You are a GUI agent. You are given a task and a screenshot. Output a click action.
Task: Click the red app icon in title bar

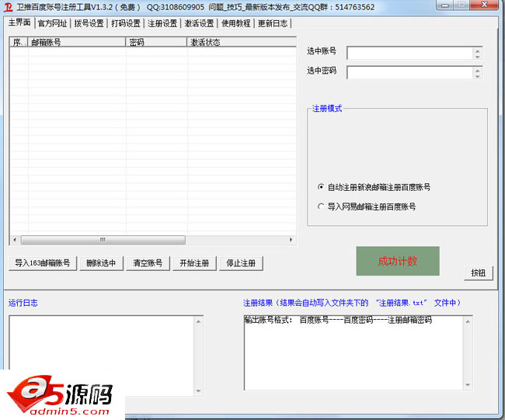pyautogui.click(x=9, y=6)
